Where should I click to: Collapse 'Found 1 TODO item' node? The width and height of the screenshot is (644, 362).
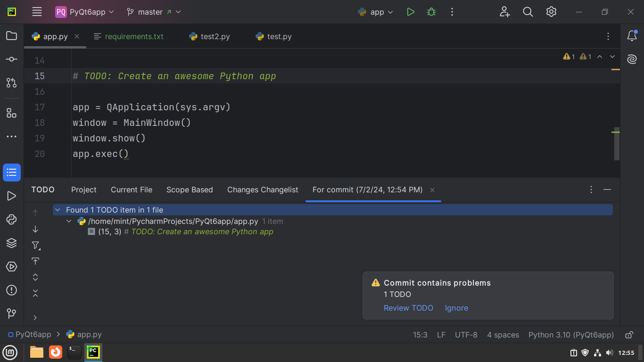tap(58, 210)
